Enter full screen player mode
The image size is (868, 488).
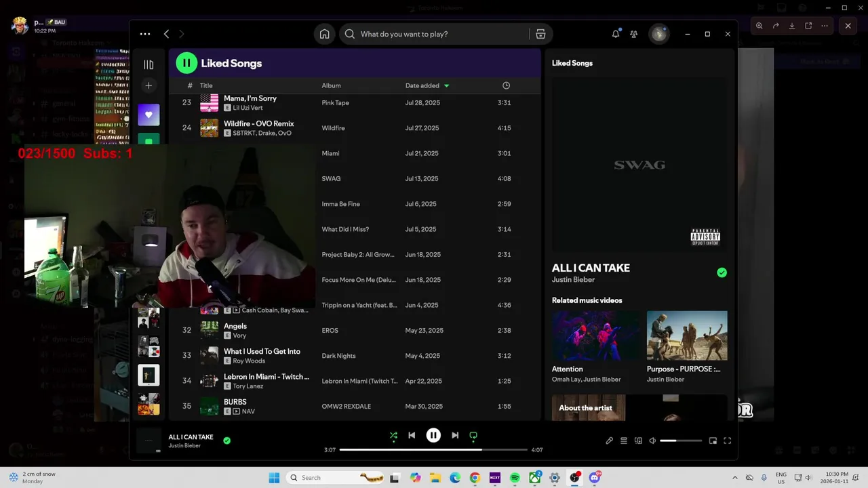[x=727, y=441]
